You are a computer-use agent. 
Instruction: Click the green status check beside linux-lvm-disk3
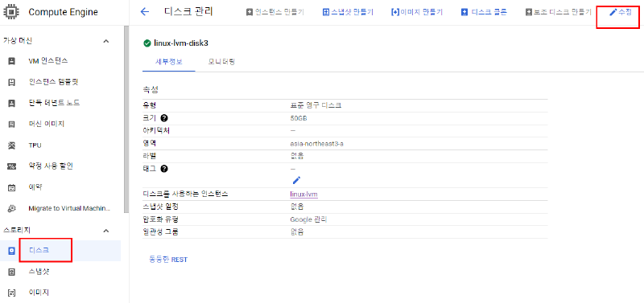(x=147, y=43)
